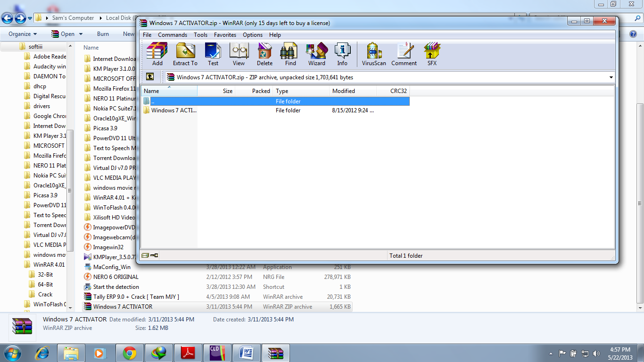Select the parent '..' folder row
The image size is (644, 362).
pos(275,101)
